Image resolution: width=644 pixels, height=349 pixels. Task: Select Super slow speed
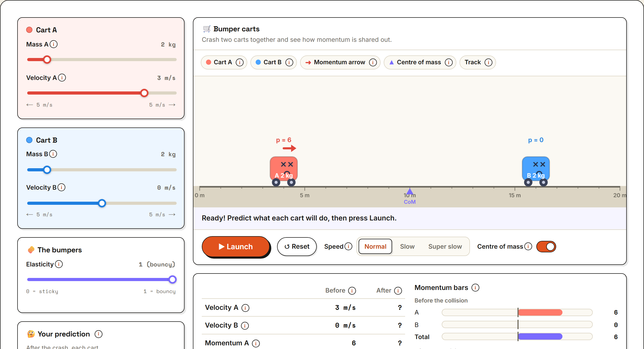pos(445,246)
